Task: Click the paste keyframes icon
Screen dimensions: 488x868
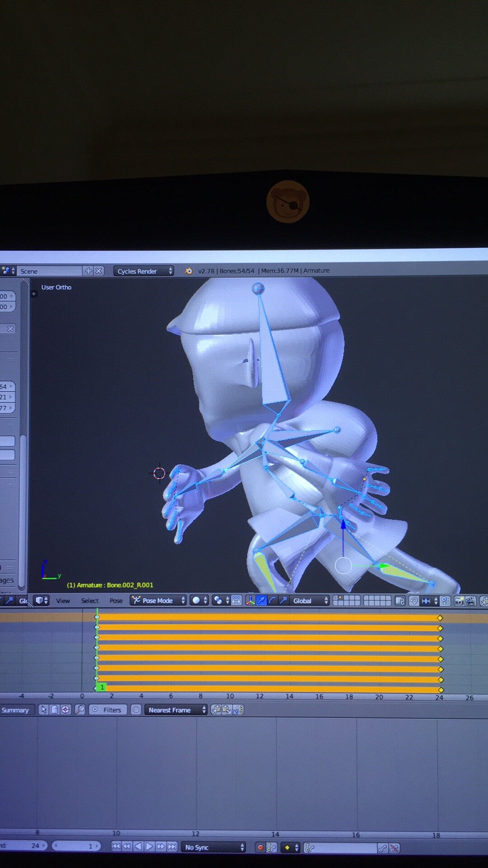Action: pyautogui.click(x=227, y=710)
